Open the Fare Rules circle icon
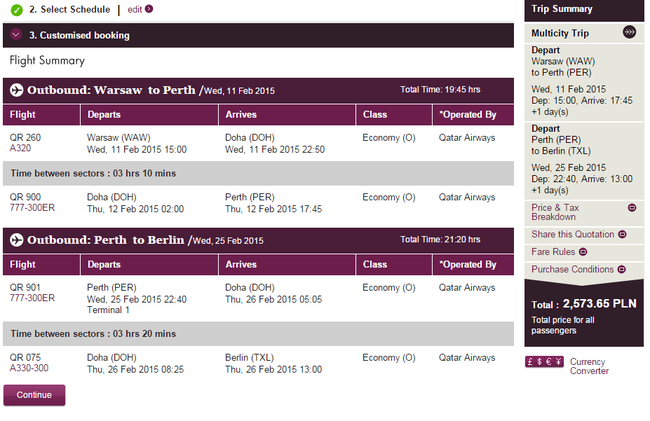 pyautogui.click(x=583, y=252)
